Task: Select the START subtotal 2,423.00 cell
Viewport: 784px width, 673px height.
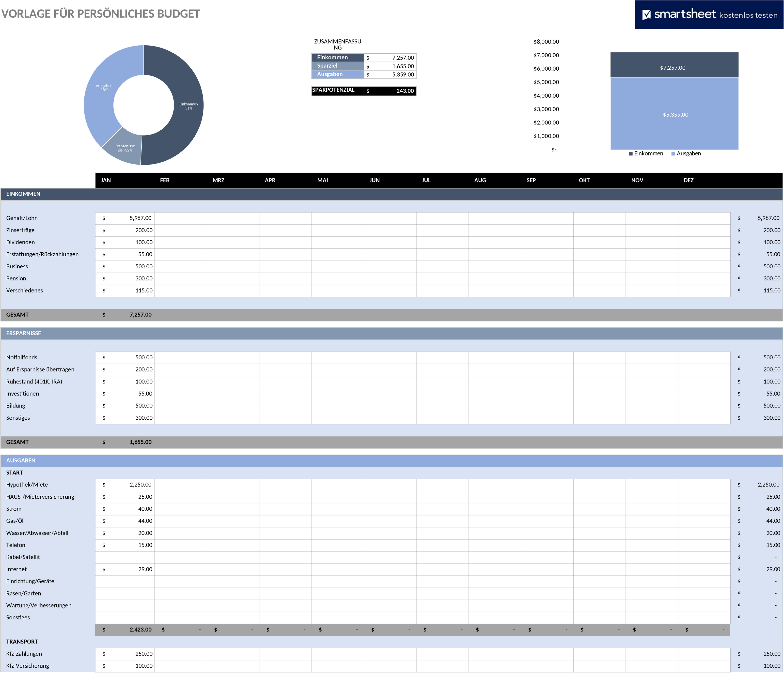Action: [x=125, y=630]
